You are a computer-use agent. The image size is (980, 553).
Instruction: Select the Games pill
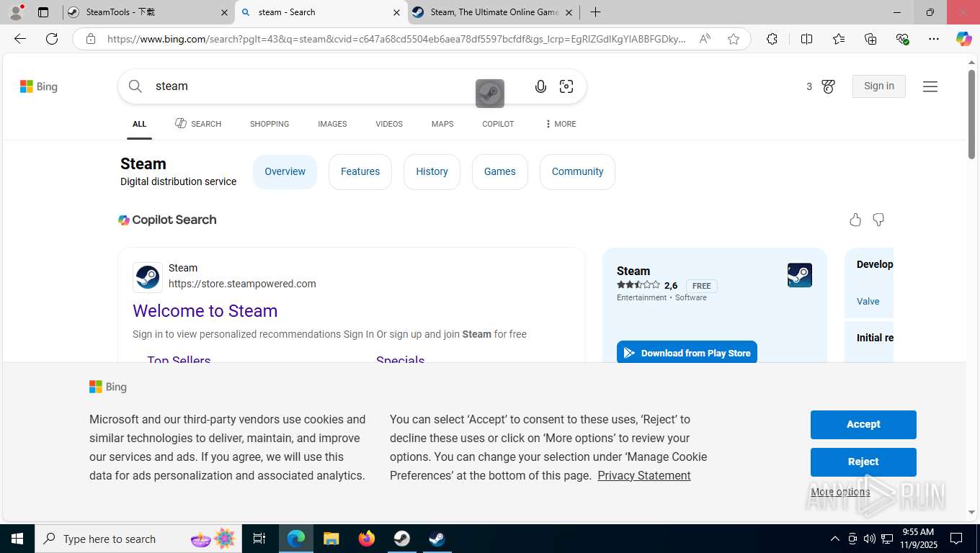[500, 171]
